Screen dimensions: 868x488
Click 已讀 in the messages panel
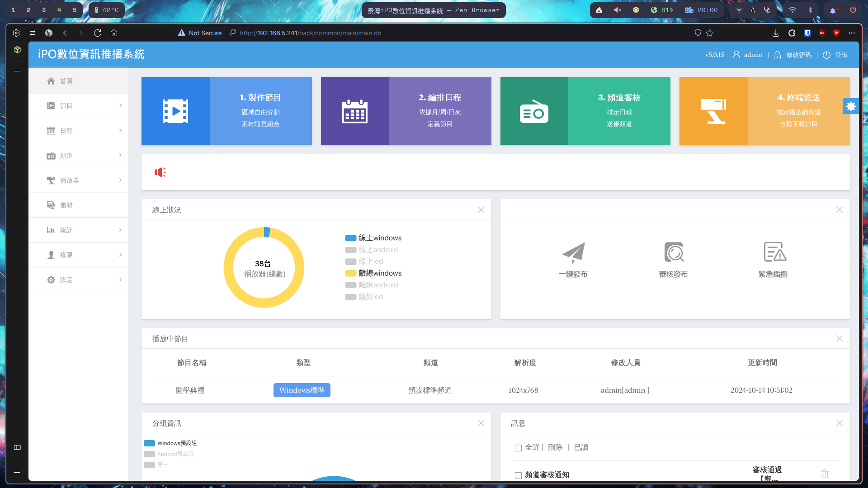click(581, 447)
